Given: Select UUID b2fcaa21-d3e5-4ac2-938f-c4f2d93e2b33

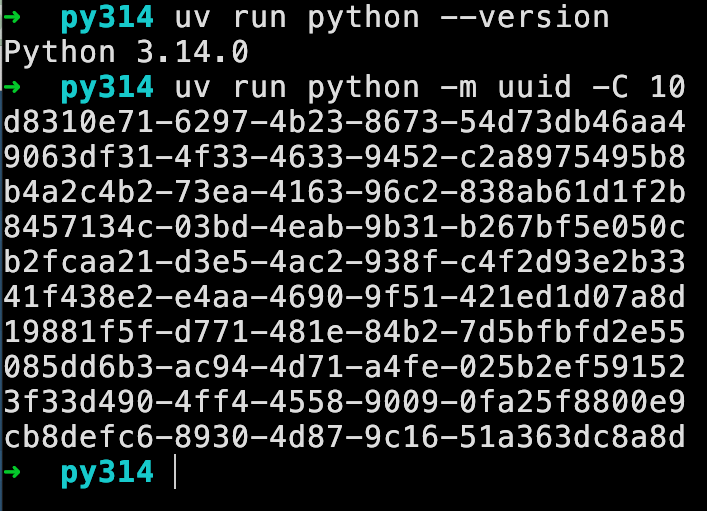Looking at the screenshot, I should tap(344, 262).
